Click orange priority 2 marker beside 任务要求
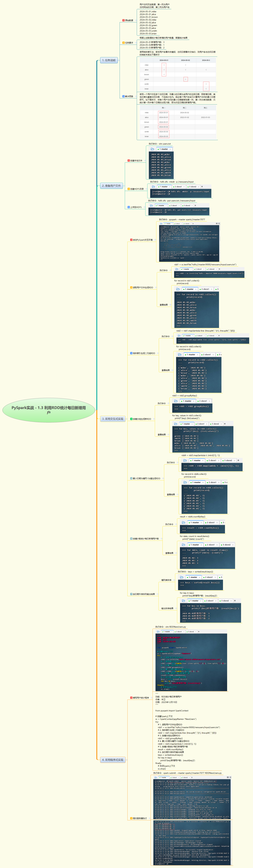The width and height of the screenshot is (253, 868). [x=124, y=43]
